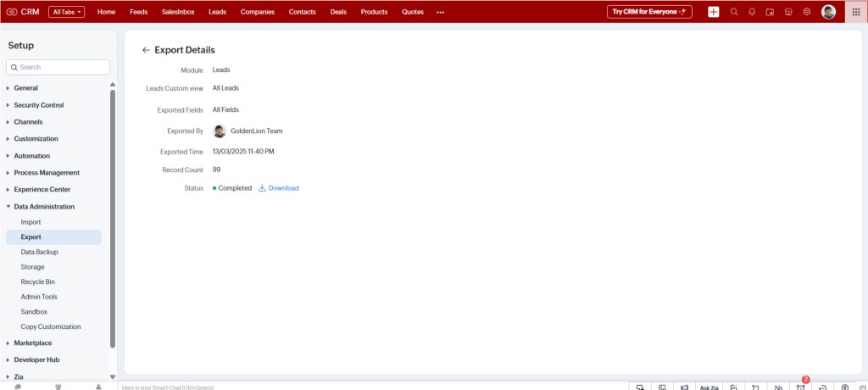Open the Deals tab
Screen dimensions: 868x390
point(338,12)
